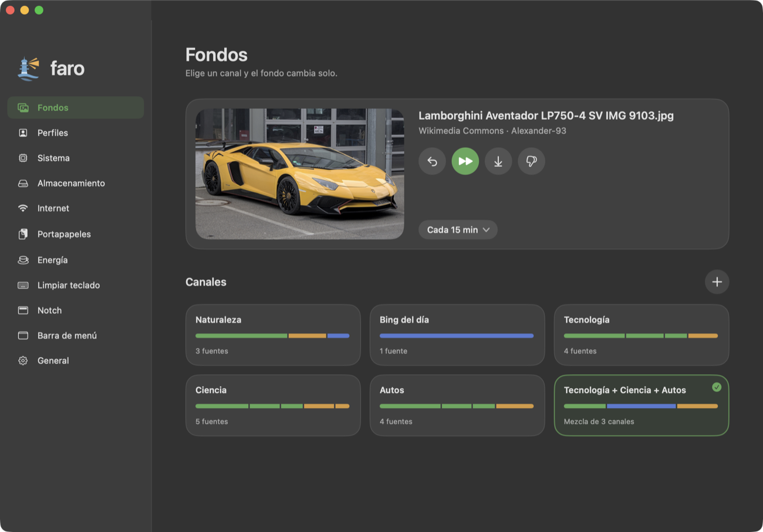Click the Fondos page heading
The image size is (763, 532).
click(x=217, y=55)
